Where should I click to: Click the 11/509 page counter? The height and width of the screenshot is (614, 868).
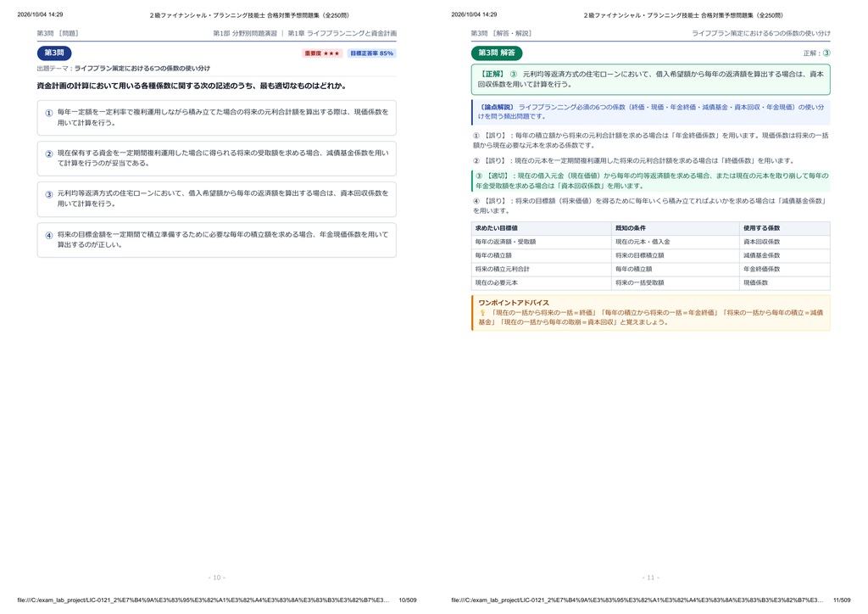842,600
